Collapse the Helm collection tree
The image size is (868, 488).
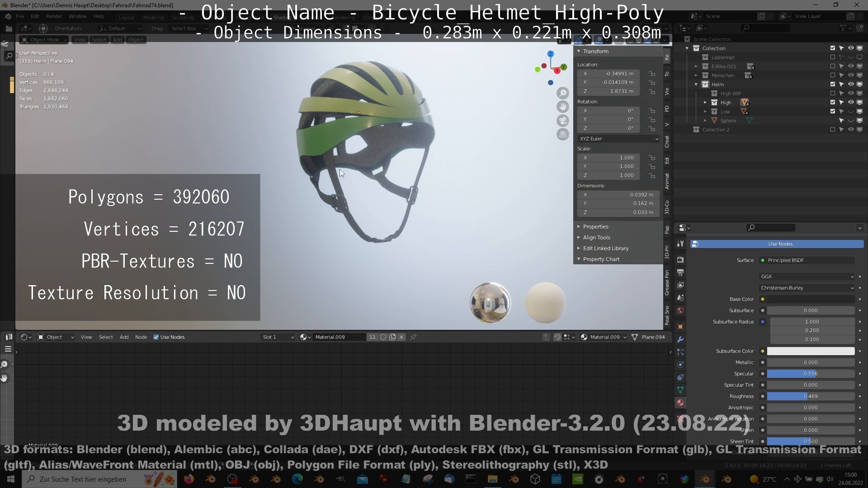click(x=696, y=84)
